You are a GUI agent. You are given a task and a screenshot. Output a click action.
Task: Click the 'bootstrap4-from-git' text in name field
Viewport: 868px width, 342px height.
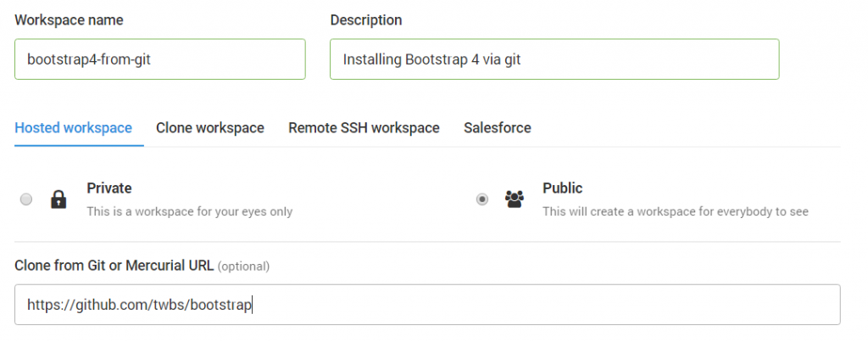point(89,59)
